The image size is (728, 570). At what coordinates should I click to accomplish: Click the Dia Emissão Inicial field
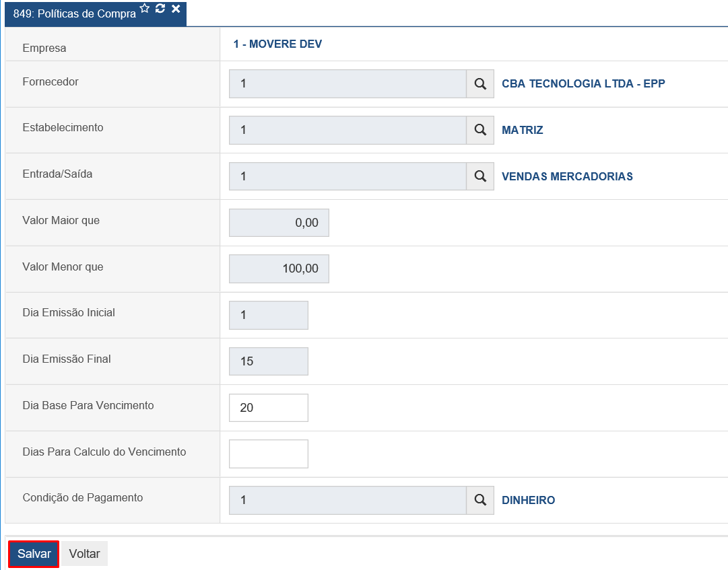pos(269,315)
